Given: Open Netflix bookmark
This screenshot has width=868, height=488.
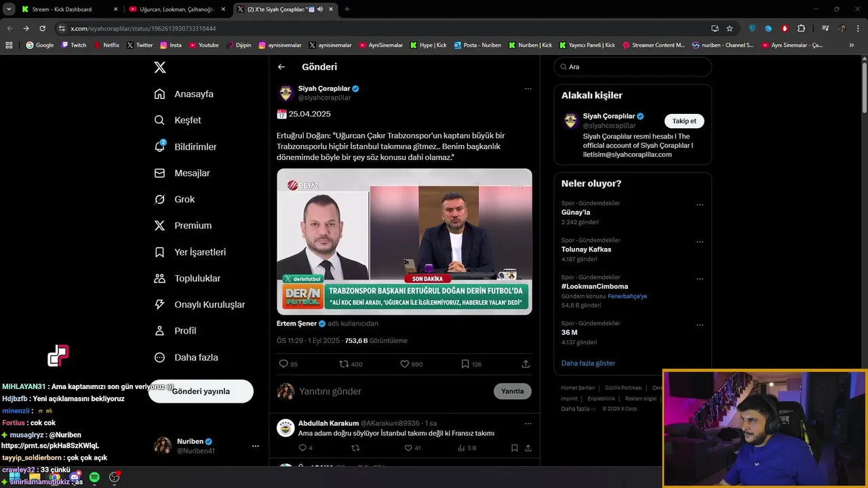Looking at the screenshot, I should point(106,45).
